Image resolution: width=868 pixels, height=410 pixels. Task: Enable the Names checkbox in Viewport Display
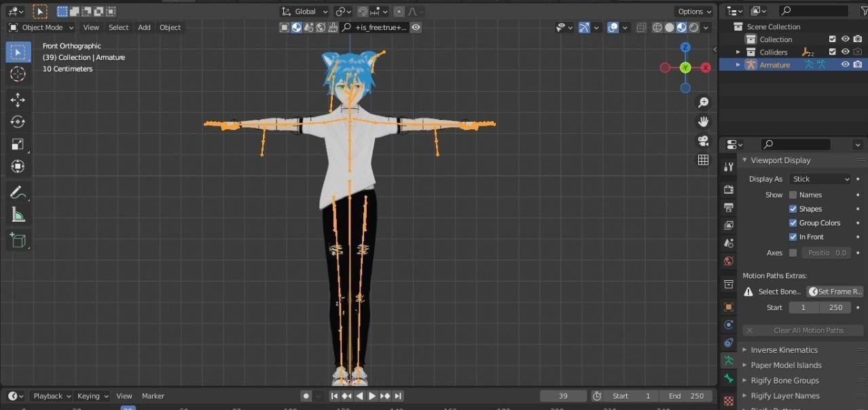coord(793,194)
